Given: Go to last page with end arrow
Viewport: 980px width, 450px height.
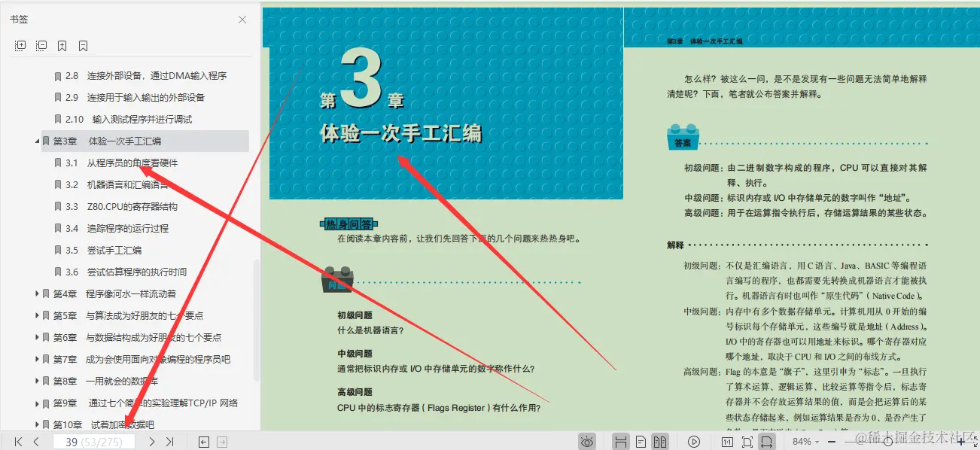Looking at the screenshot, I should [169, 442].
